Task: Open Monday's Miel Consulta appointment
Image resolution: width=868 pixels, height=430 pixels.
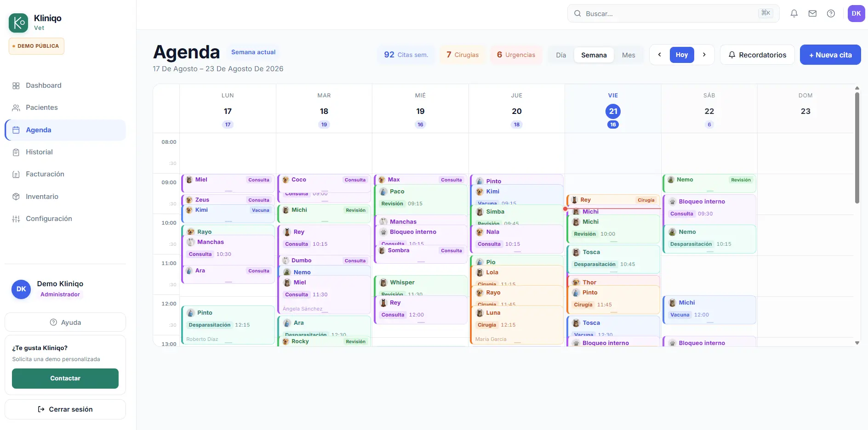Action: tap(228, 183)
